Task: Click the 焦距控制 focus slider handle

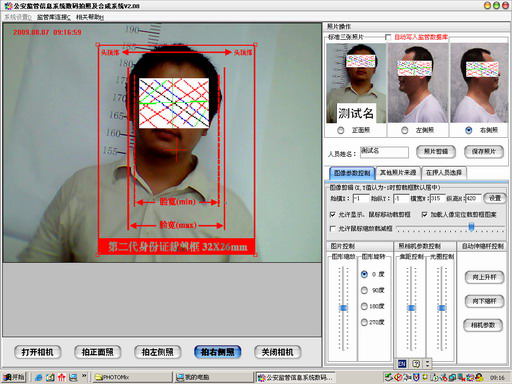Action: (411, 308)
